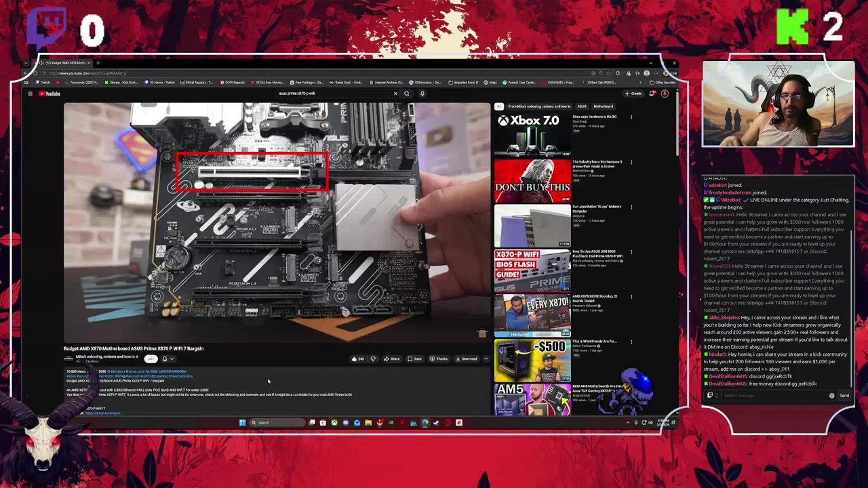Share the ASUS Prime X870 P video
This screenshot has height=488, width=868.
[x=392, y=359]
